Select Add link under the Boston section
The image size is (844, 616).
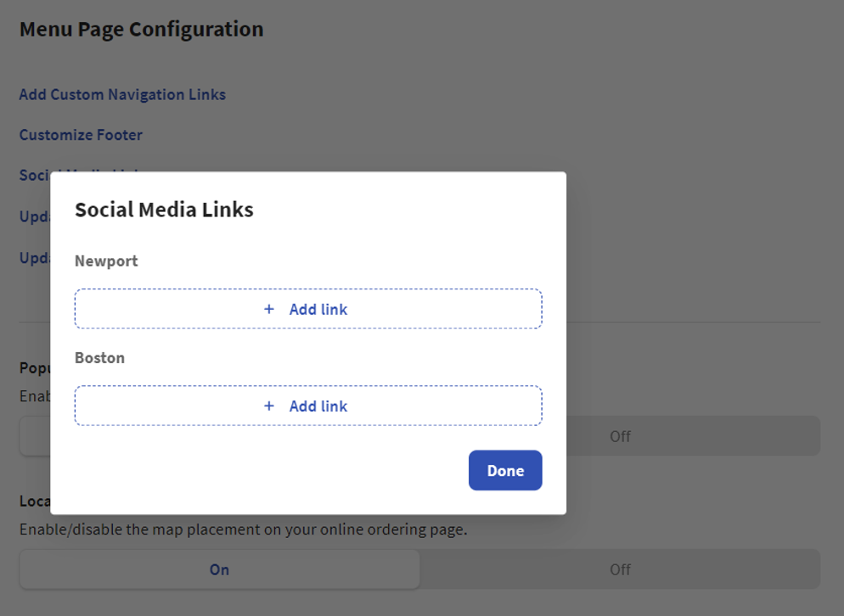[319, 406]
